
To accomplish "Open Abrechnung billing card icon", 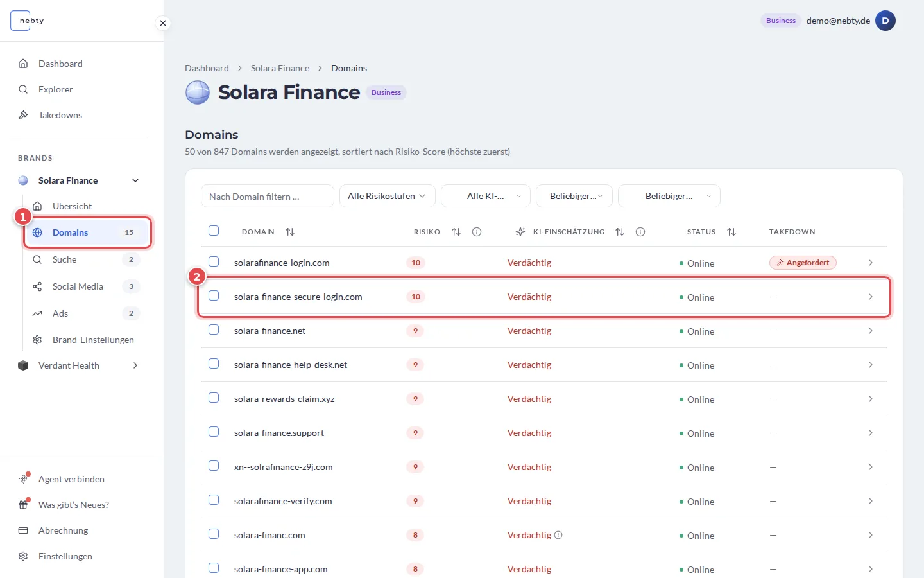I will tap(23, 530).
